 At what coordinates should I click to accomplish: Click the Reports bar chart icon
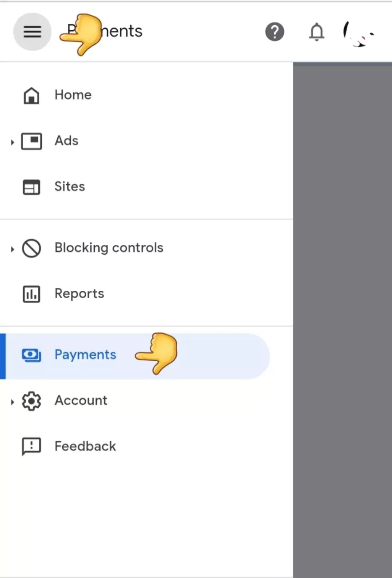32,294
